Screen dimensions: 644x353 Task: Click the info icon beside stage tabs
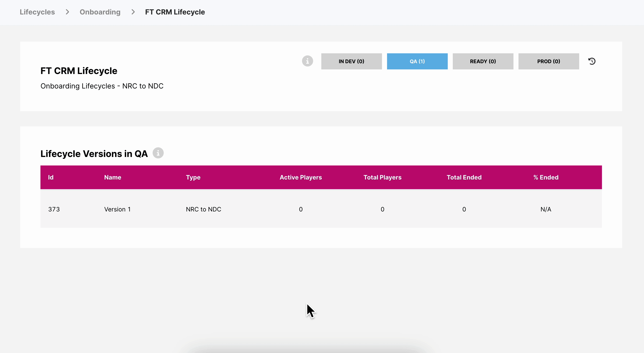point(307,61)
